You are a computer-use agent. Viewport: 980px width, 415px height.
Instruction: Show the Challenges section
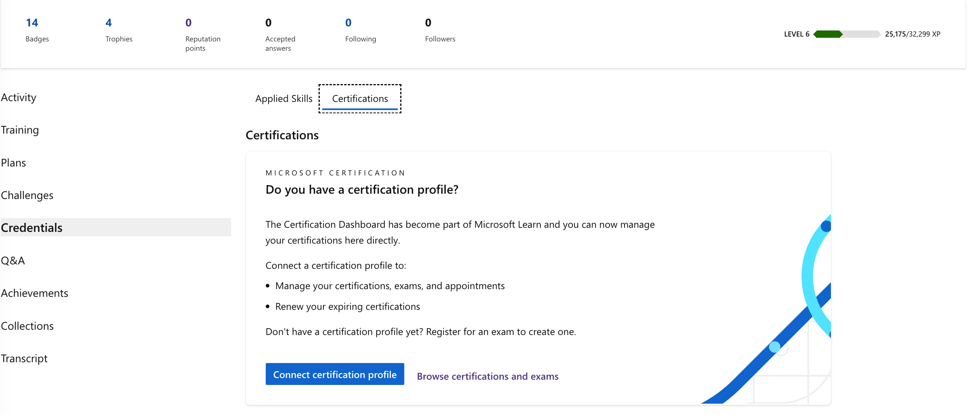[27, 195]
